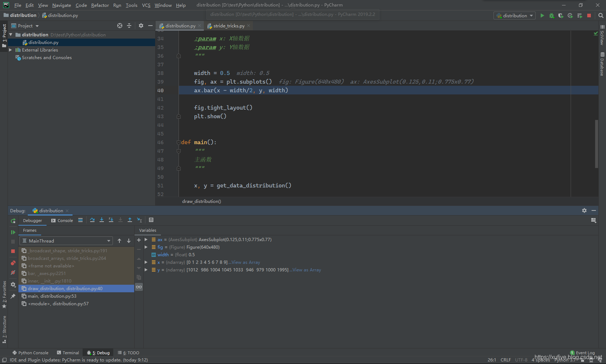Screen dimensions: 606x364
Task: Click CRLF line separator in status bar
Action: (505, 360)
